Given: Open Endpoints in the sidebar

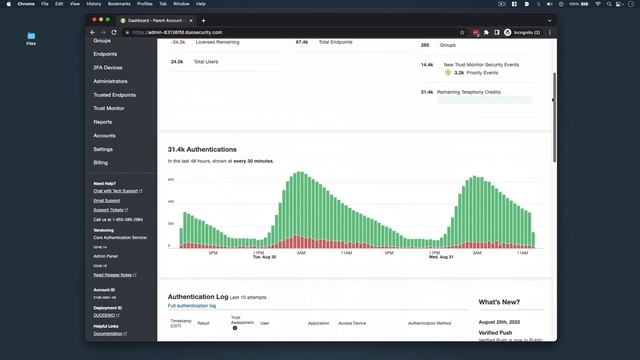Looking at the screenshot, I should click(x=105, y=54).
